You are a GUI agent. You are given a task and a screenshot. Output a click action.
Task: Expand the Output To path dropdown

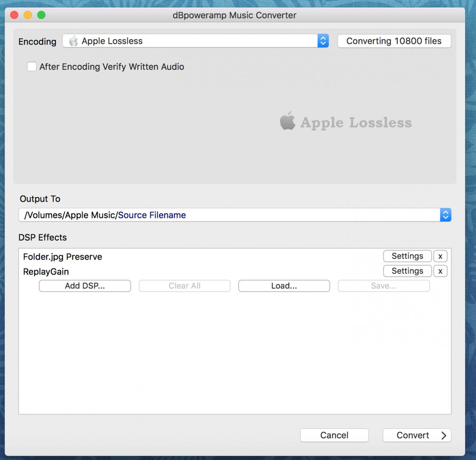pos(445,215)
